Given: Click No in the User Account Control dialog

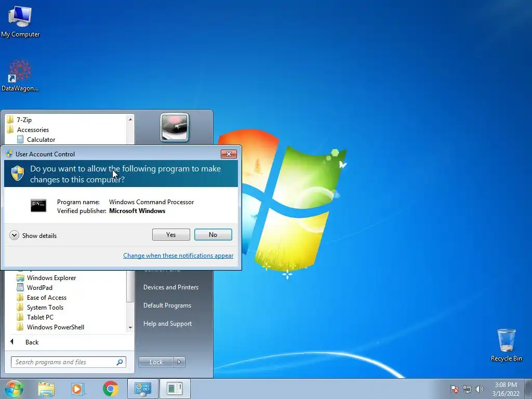Looking at the screenshot, I should [x=213, y=234].
